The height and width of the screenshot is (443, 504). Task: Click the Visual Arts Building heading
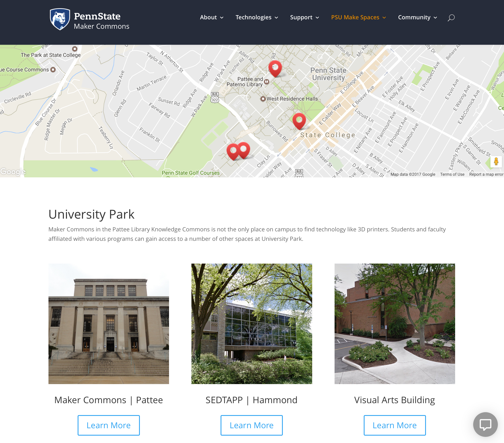pos(395,400)
